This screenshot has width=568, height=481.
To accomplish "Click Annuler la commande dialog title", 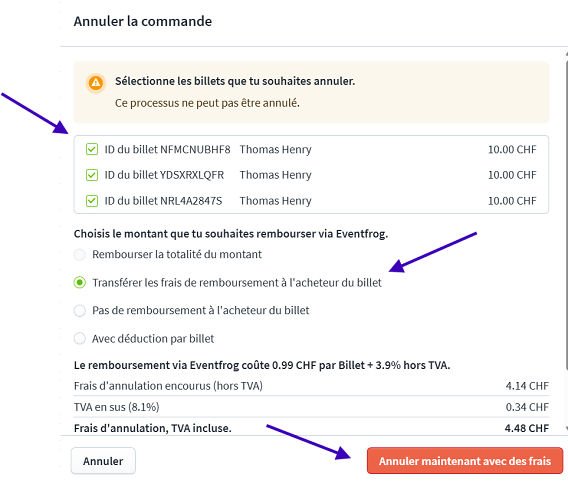I will click(x=143, y=21).
